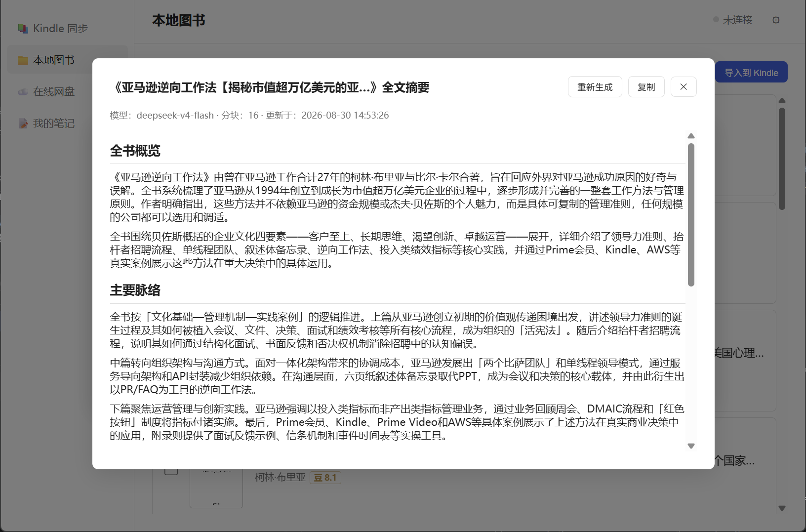This screenshot has width=806, height=532.
Task: Toggle the checkbox beside 柯林·布里亚 book
Action: click(171, 471)
